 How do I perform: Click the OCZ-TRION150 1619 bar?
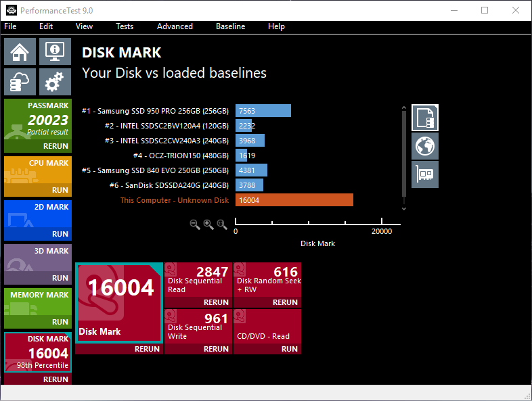tap(242, 156)
